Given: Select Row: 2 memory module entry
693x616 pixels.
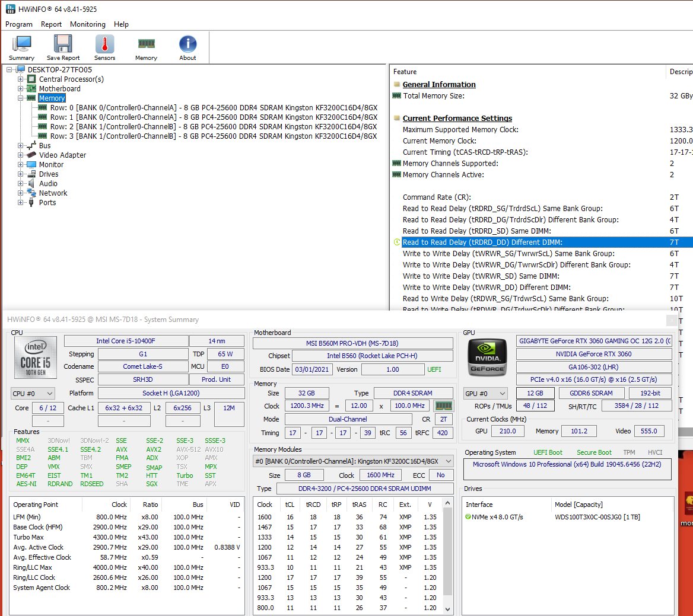Looking at the screenshot, I should tap(214, 127).
